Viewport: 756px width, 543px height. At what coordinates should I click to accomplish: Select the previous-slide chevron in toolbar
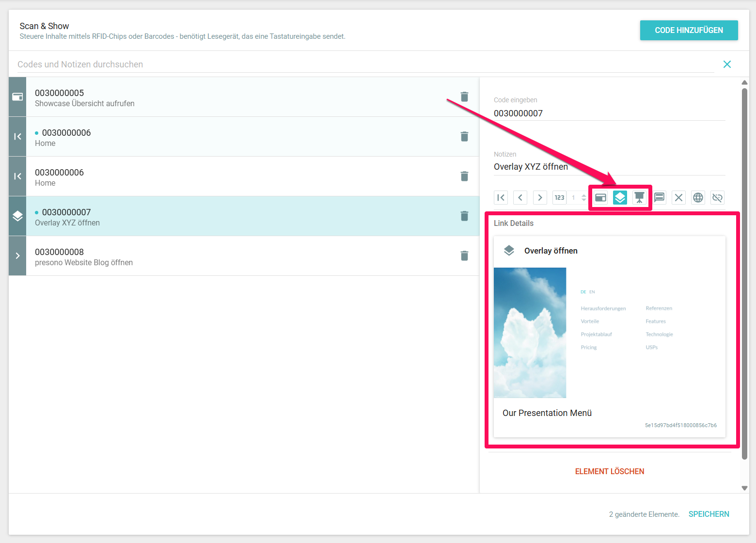[520, 197]
